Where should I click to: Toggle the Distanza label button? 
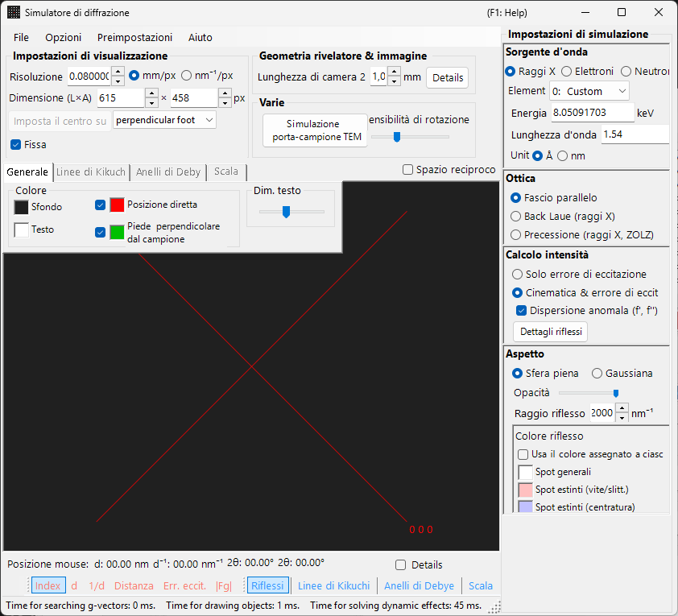(x=134, y=585)
